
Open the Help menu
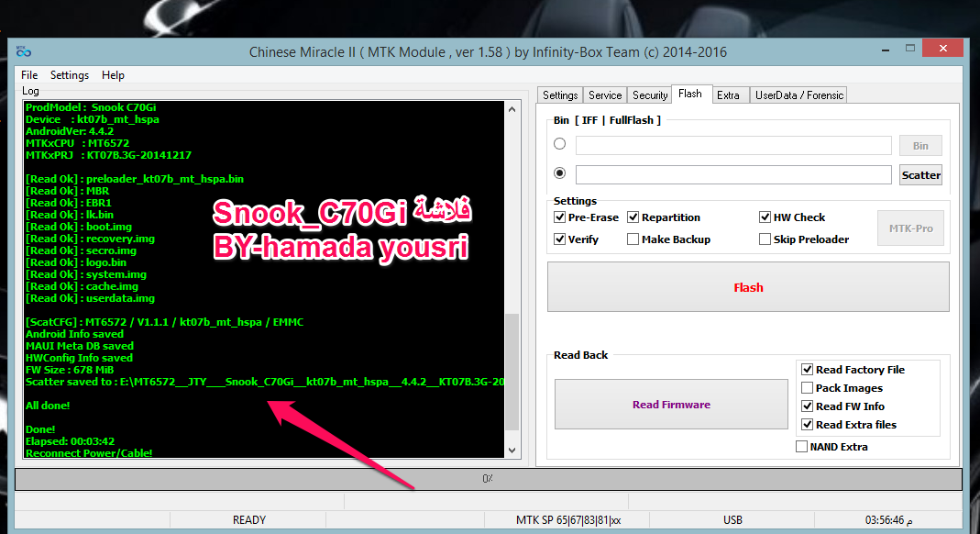point(113,75)
